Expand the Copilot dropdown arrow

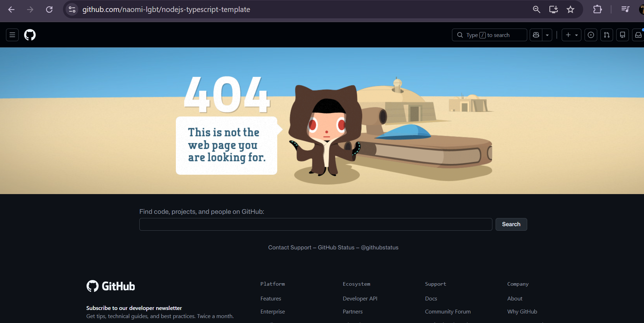click(x=547, y=35)
